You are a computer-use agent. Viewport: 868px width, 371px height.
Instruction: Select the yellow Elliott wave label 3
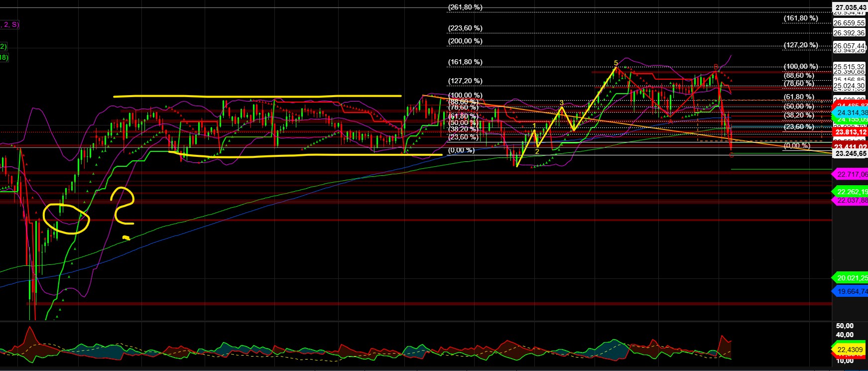[562, 103]
